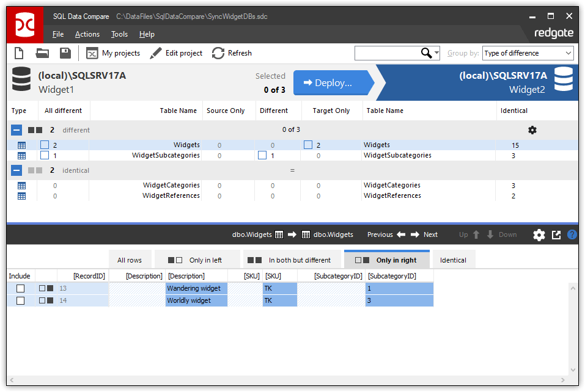Open row viewer settings gear icon
The image size is (585, 392).
point(539,234)
